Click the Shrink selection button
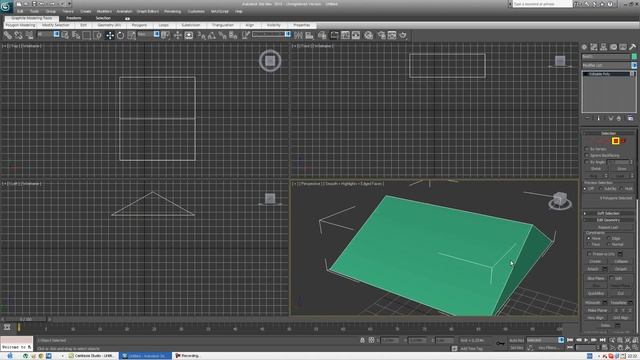Viewport: 640px width, 360px height. pos(596,169)
